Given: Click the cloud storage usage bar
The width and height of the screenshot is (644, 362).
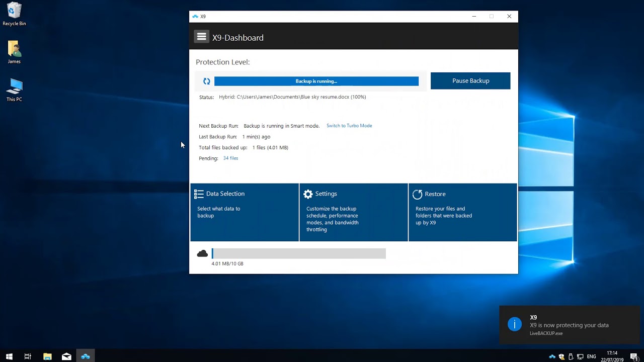Looking at the screenshot, I should [x=299, y=253].
